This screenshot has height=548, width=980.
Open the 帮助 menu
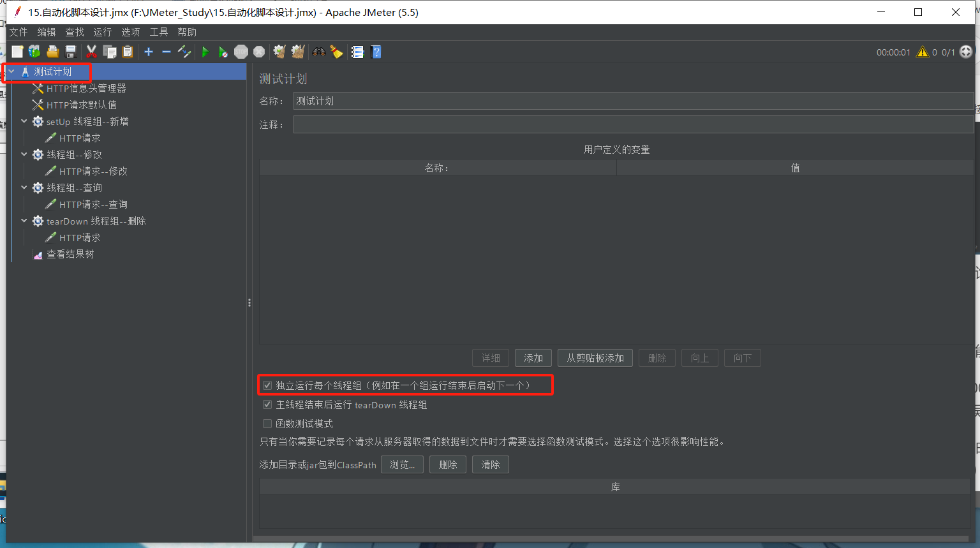tap(187, 32)
